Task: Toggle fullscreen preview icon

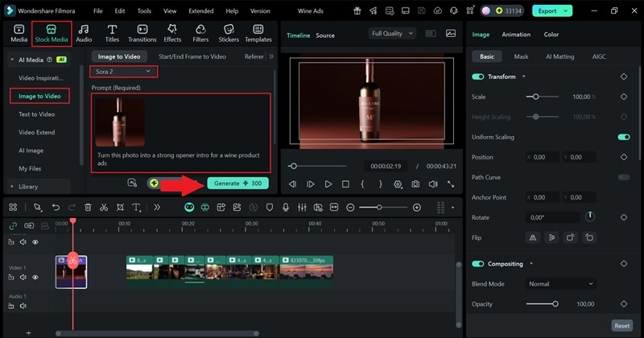Action: pyautogui.click(x=451, y=184)
